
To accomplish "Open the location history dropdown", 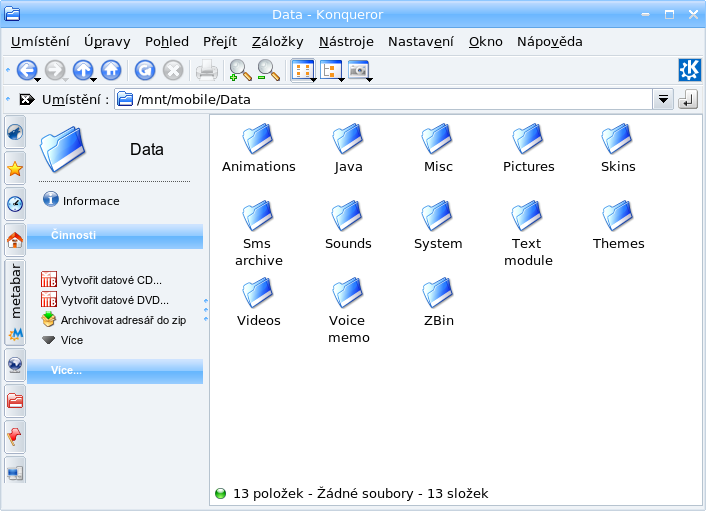I will (663, 99).
